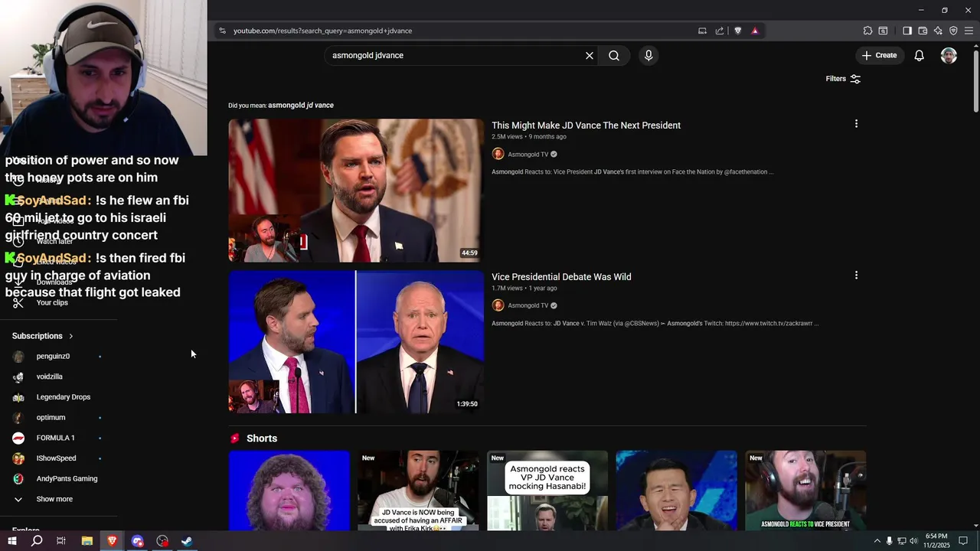Open File Explorer from the taskbar
The width and height of the screenshot is (980, 551).
click(x=87, y=541)
